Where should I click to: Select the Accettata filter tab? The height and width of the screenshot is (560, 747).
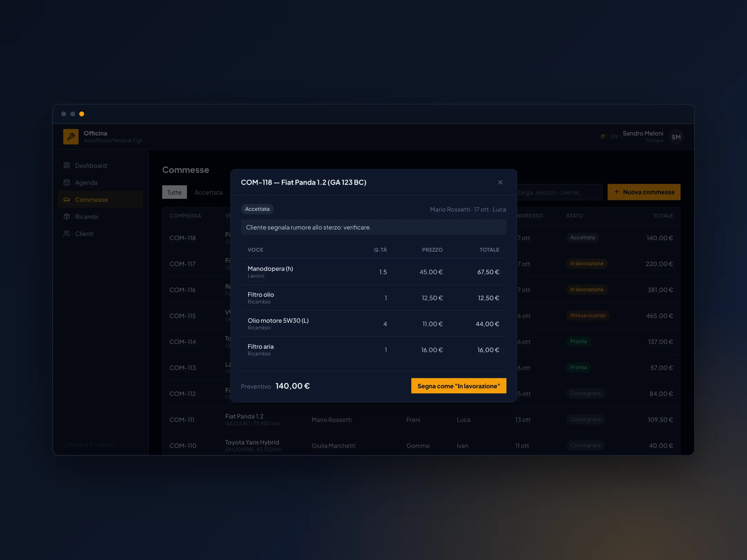click(x=209, y=192)
